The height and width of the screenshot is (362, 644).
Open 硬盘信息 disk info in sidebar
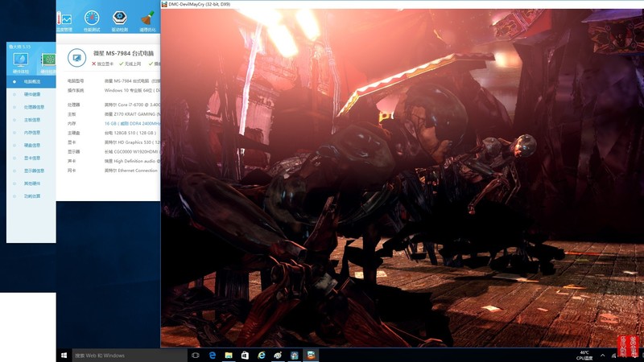(x=31, y=146)
